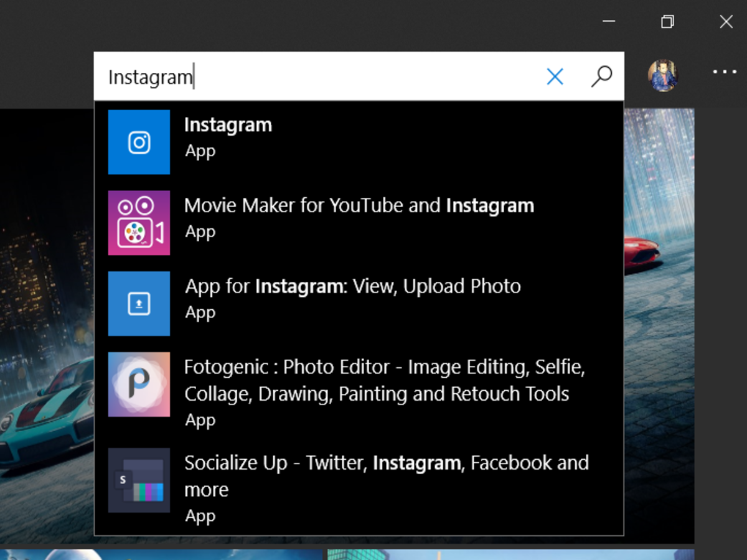Image resolution: width=747 pixels, height=560 pixels.
Task: Click the Fotogenic Photo Editor icon
Action: [x=139, y=385]
